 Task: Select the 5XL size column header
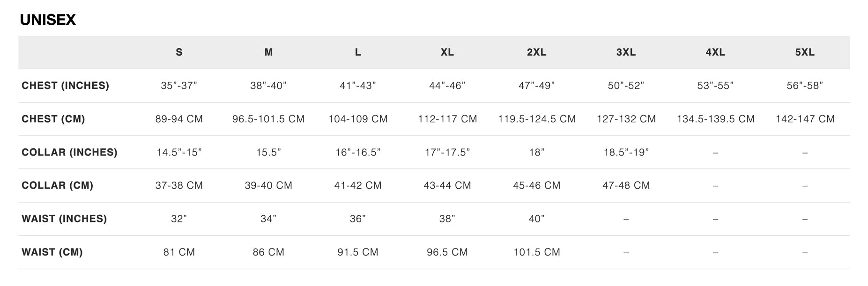click(805, 52)
